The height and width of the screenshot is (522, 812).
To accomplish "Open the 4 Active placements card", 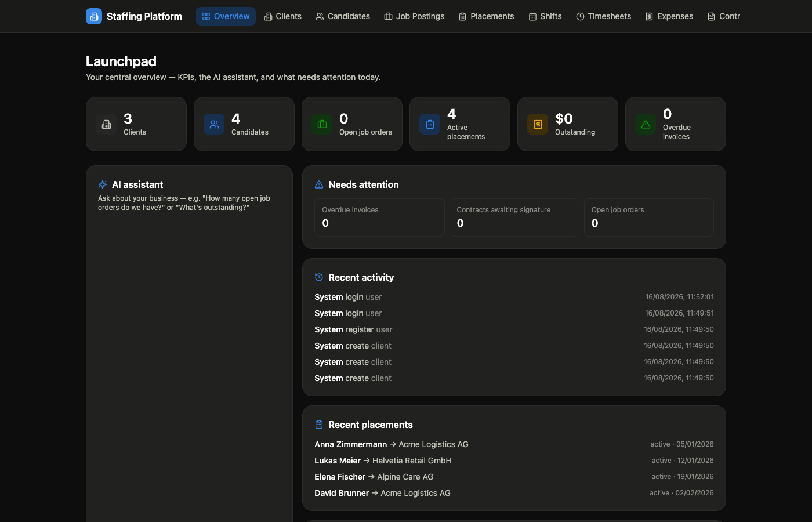I will pos(460,124).
